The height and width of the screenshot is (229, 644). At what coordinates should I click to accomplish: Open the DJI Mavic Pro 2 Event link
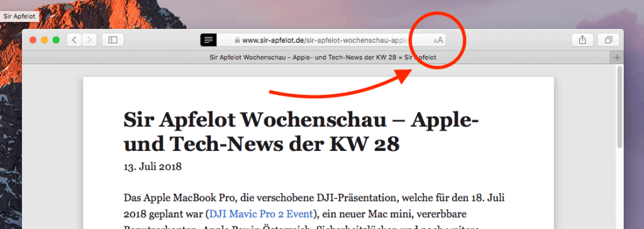262,214
